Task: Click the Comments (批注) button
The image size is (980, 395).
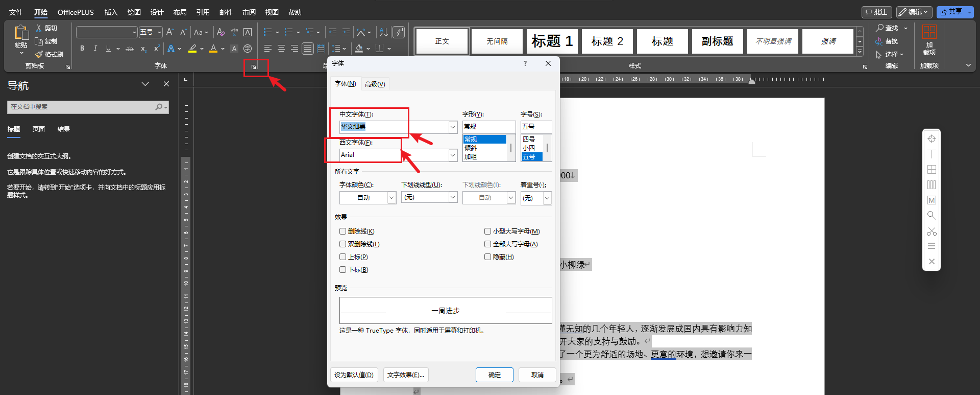Action: point(877,12)
